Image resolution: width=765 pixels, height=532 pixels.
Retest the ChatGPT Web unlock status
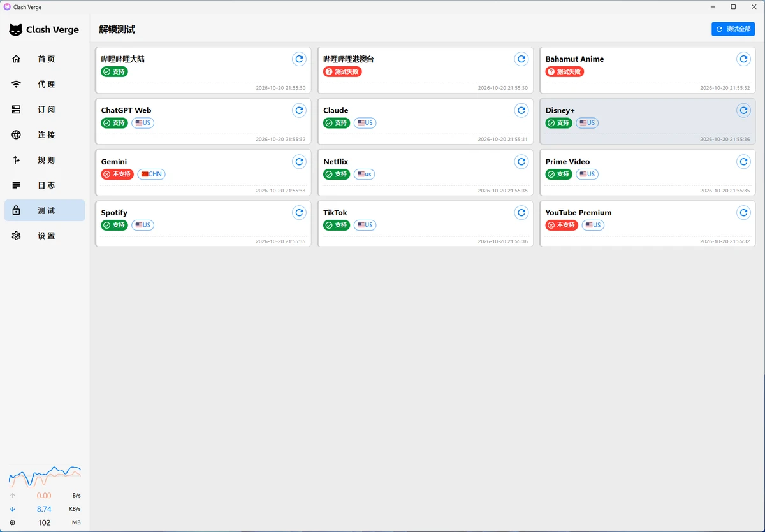[299, 110]
